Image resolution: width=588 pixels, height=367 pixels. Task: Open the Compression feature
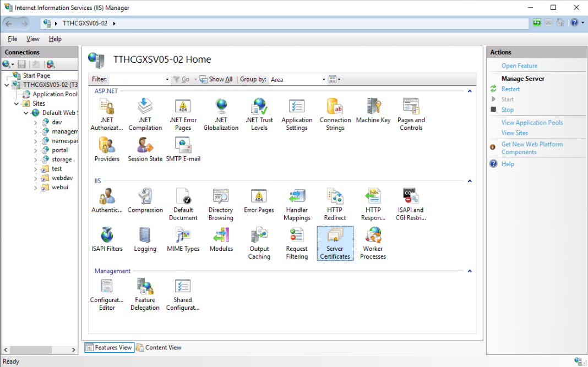pyautogui.click(x=145, y=200)
